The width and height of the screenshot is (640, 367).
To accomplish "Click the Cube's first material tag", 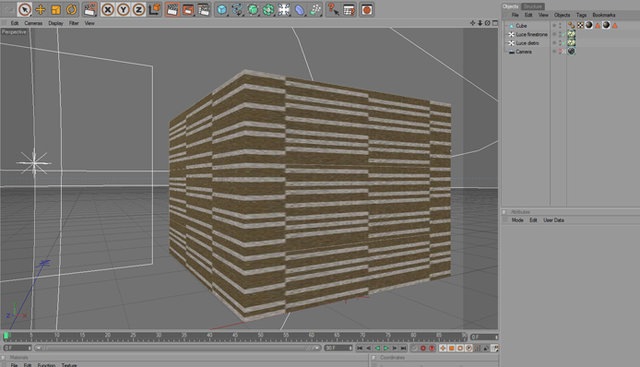I will (589, 25).
